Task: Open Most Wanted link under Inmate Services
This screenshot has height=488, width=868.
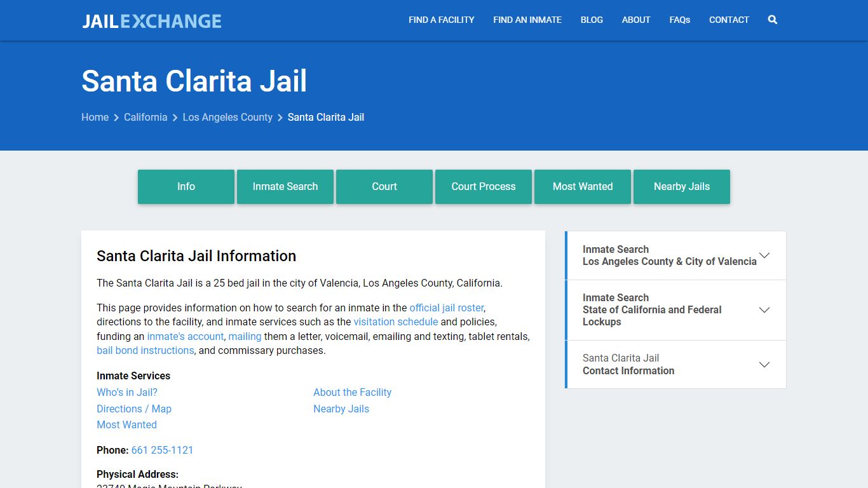Action: (126, 424)
